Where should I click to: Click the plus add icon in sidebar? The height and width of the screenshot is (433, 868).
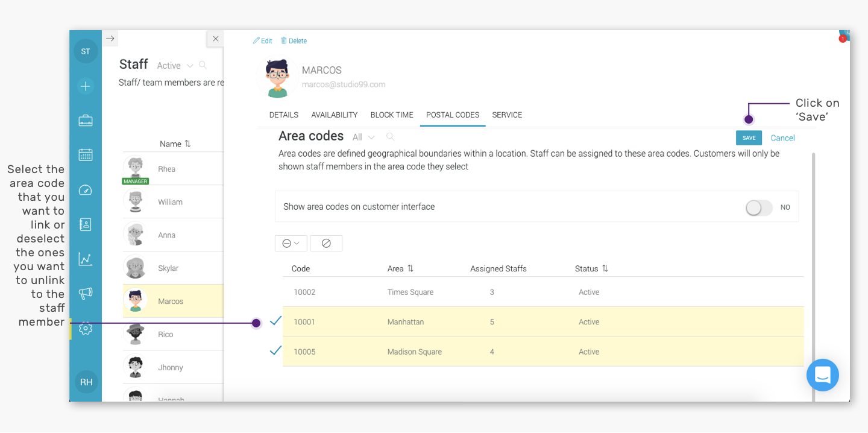[86, 86]
